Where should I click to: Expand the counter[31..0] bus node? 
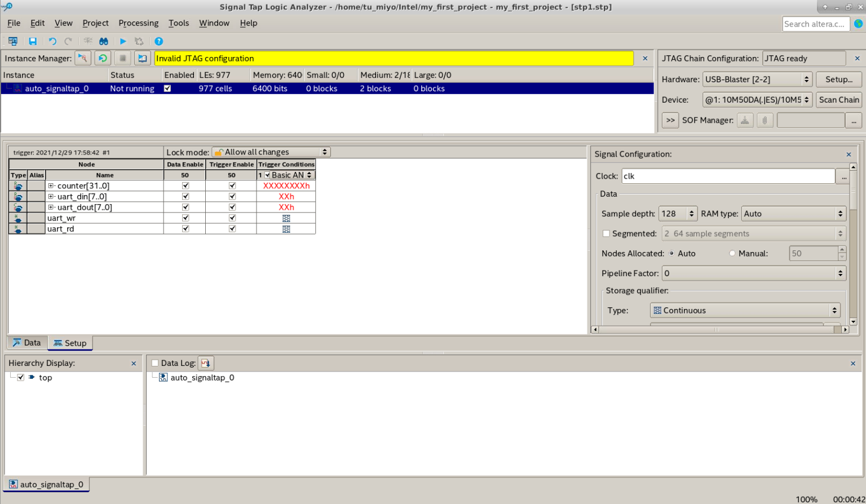click(x=51, y=185)
